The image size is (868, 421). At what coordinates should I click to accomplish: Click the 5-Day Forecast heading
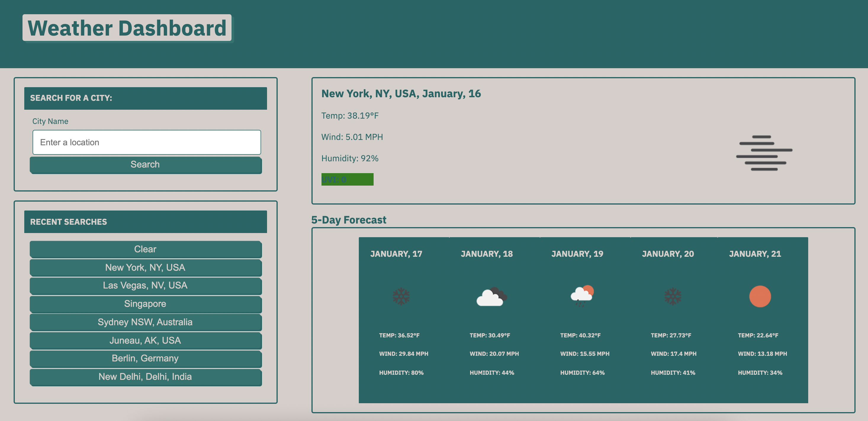click(x=349, y=220)
